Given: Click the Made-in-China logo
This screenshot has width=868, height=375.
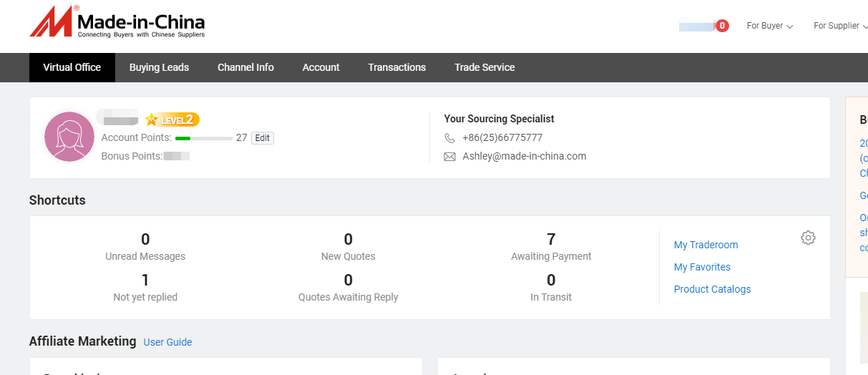Looking at the screenshot, I should (x=117, y=22).
